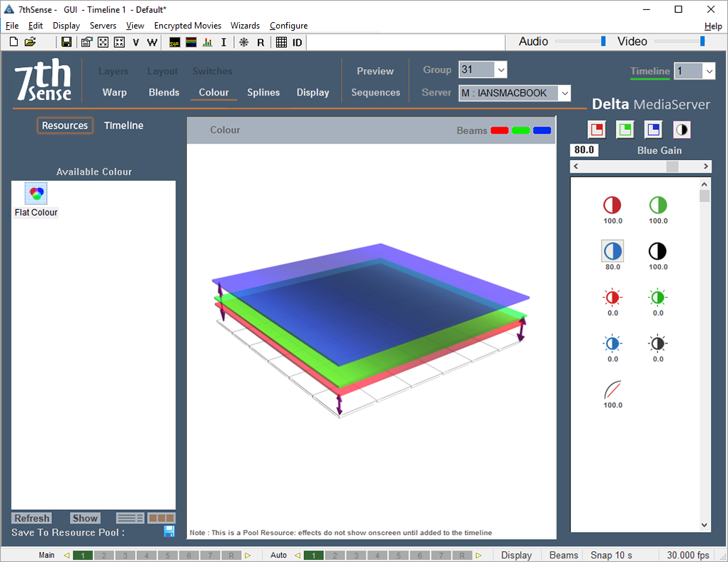Screen dimensions: 728x562
Task: Open the Group 31 dropdown
Action: click(x=501, y=70)
